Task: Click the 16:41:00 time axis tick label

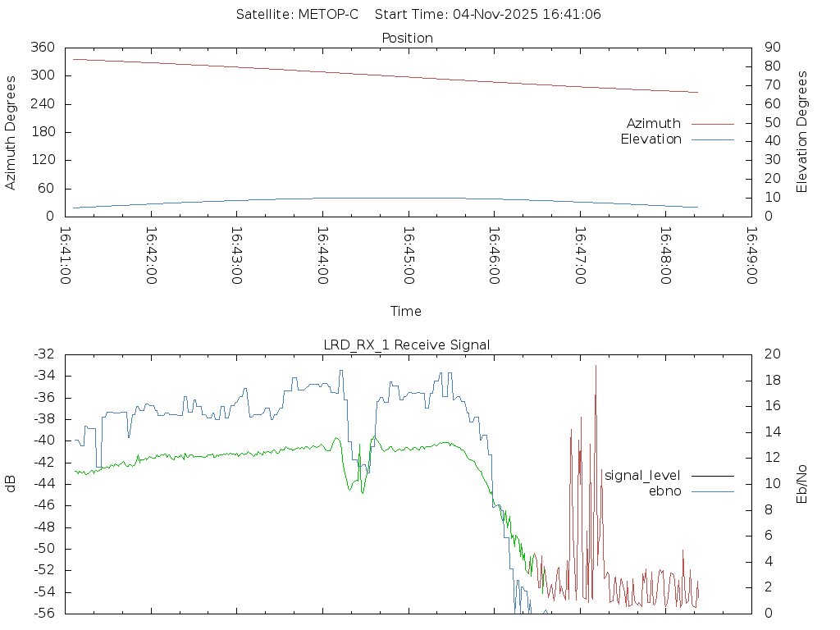Action: (66, 256)
